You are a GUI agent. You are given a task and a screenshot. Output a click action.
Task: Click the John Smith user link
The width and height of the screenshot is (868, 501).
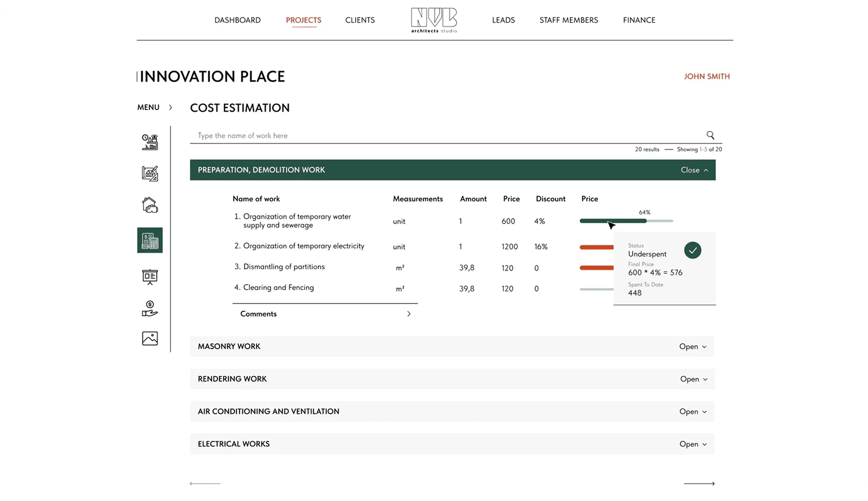[707, 76]
